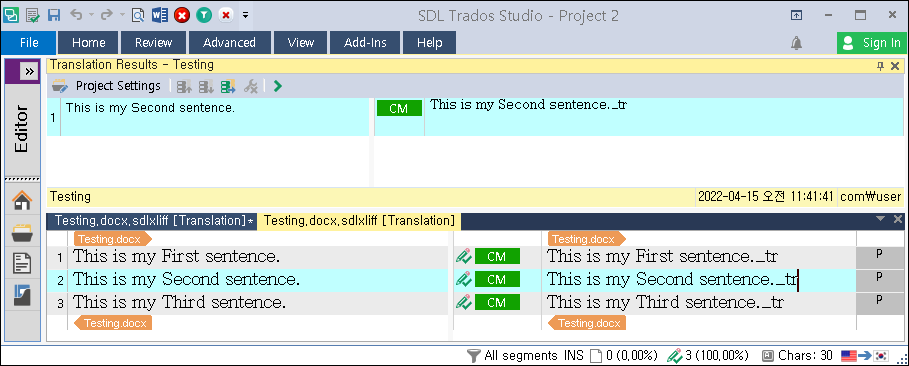The image size is (909, 366).
Task: Click the CM status badge of segment 3
Action: (x=497, y=302)
